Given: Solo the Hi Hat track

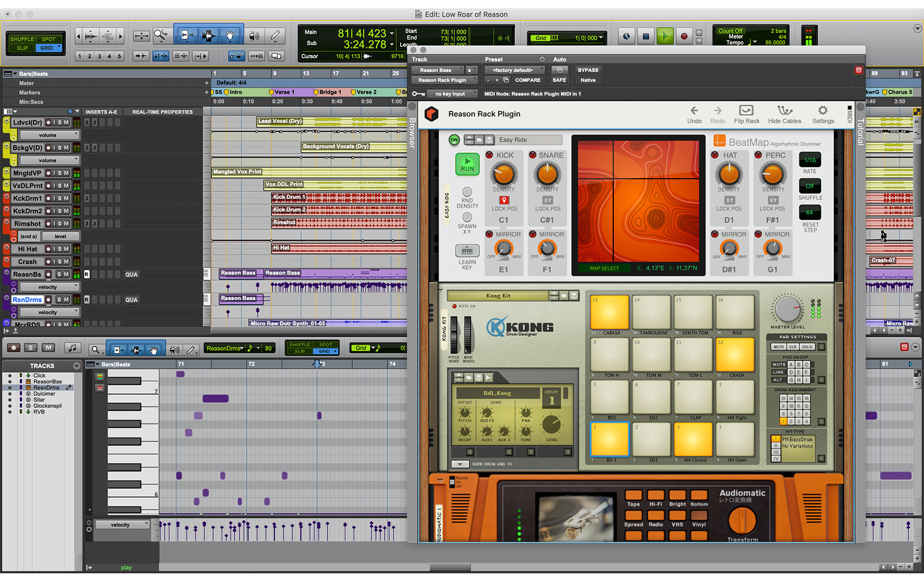Looking at the screenshot, I should [x=59, y=249].
